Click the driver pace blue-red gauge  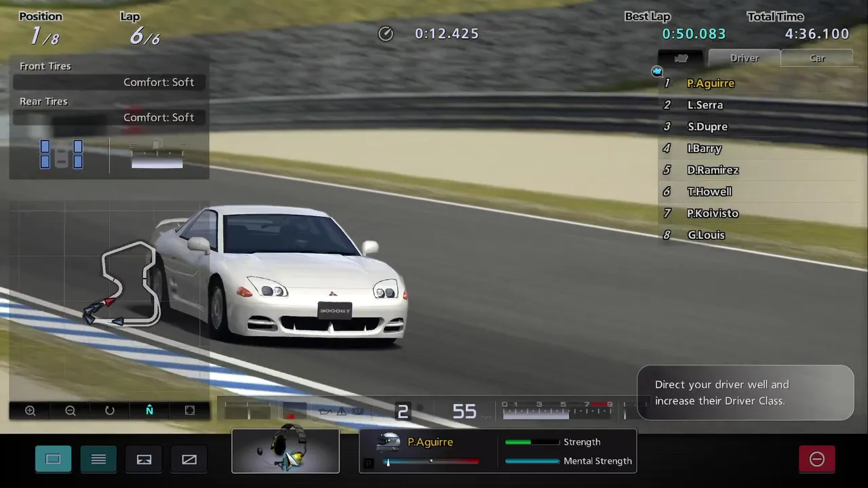click(x=431, y=462)
